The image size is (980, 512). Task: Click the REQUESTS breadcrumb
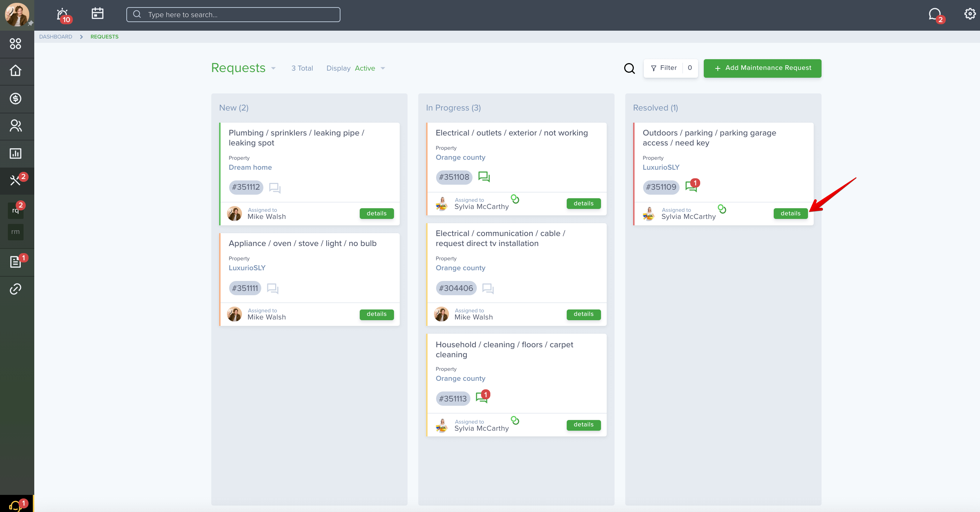click(x=104, y=37)
